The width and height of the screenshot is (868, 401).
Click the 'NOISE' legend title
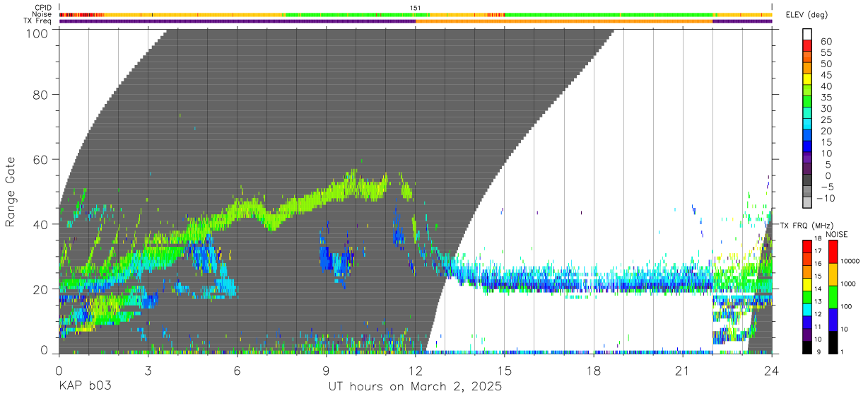(837, 235)
